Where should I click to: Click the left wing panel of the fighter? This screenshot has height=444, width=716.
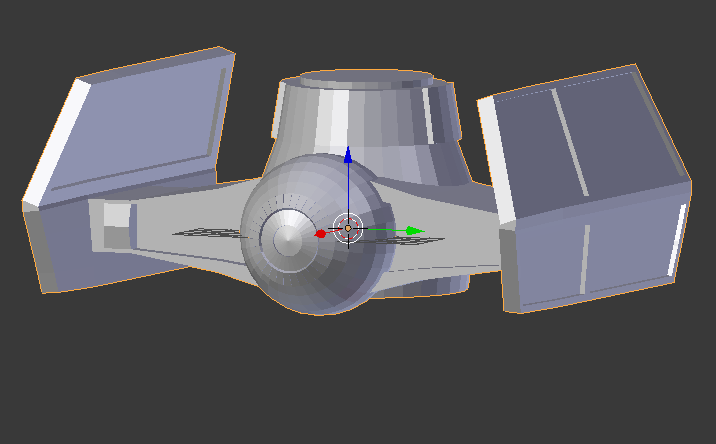[129, 170]
